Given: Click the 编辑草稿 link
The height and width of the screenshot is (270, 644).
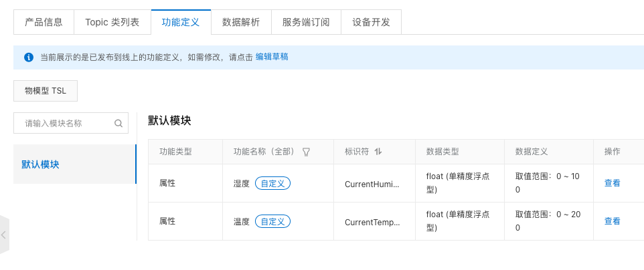Looking at the screenshot, I should point(272,57).
